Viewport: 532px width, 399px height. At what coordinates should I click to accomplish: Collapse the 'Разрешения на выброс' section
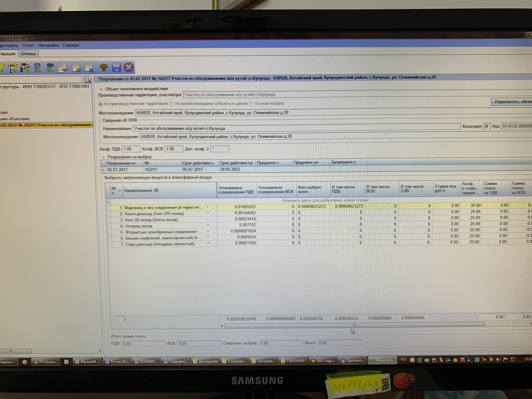(x=104, y=157)
